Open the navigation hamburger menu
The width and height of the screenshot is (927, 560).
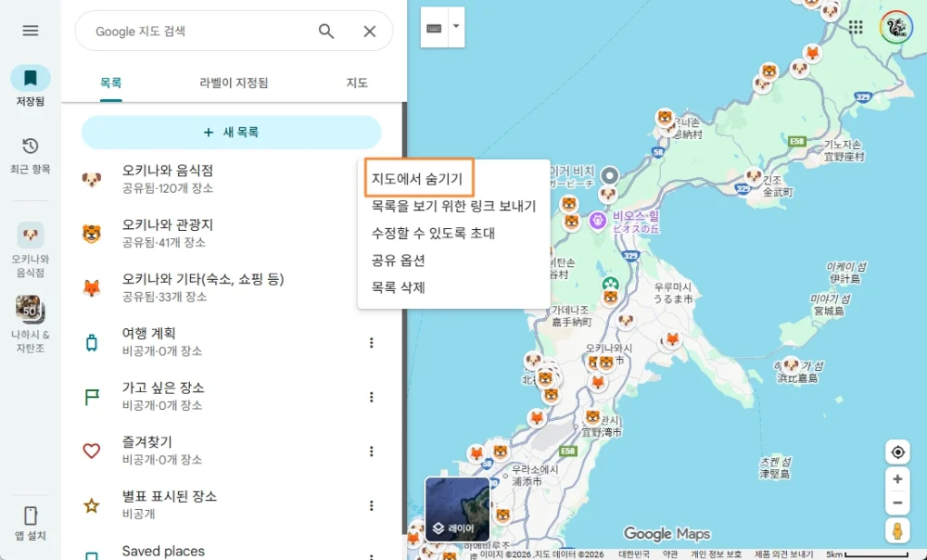[x=30, y=30]
